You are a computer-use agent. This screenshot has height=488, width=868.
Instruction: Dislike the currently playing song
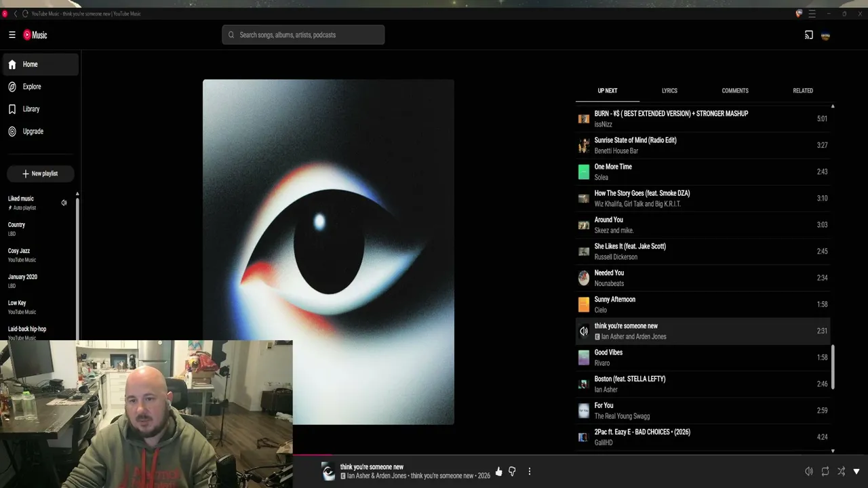click(x=512, y=472)
